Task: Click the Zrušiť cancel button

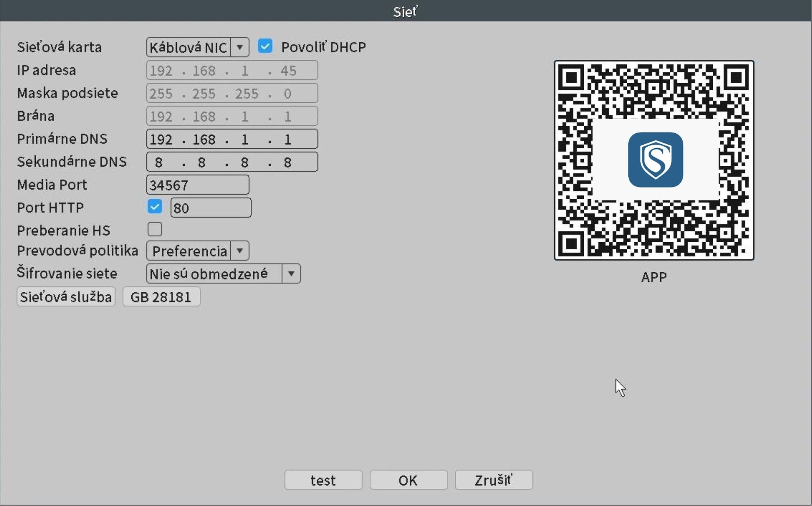Action: [494, 480]
